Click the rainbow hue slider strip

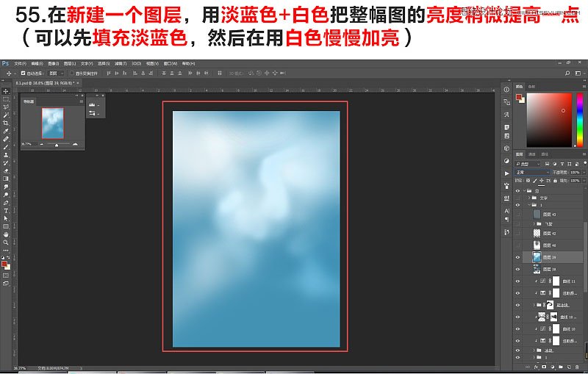[579, 120]
